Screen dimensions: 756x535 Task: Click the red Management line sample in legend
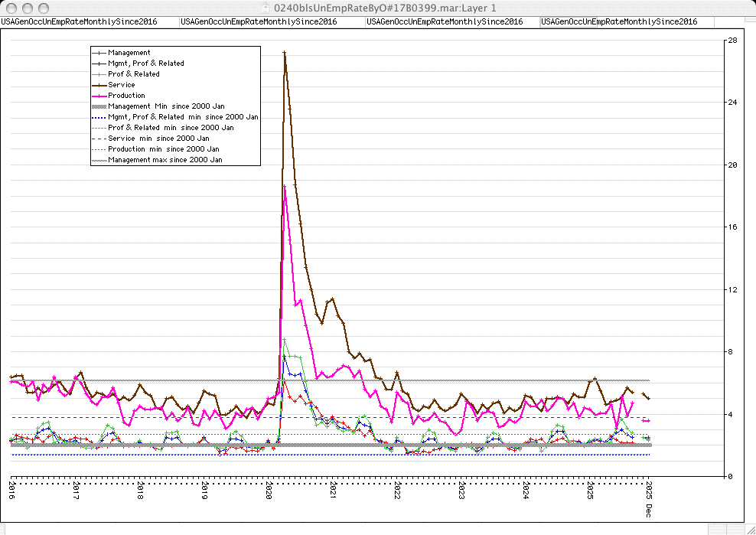pos(99,53)
